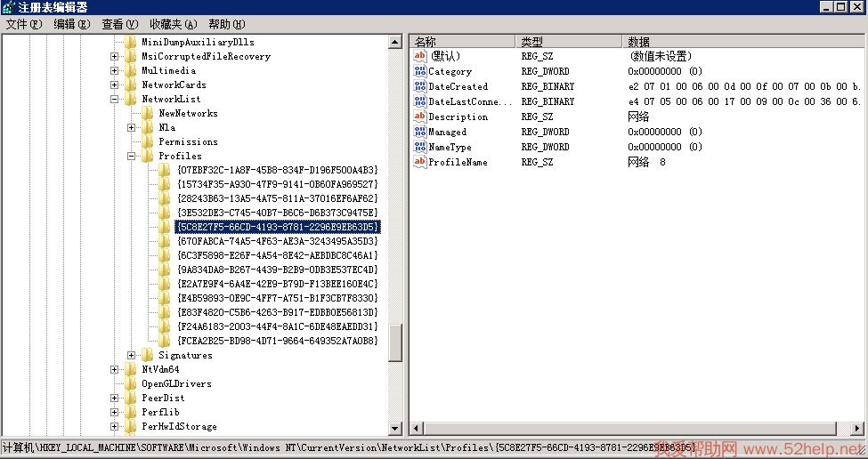Image resolution: width=868 pixels, height=459 pixels.
Task: Click the value pane horizontal scrollbar thumb
Action: tap(630, 428)
